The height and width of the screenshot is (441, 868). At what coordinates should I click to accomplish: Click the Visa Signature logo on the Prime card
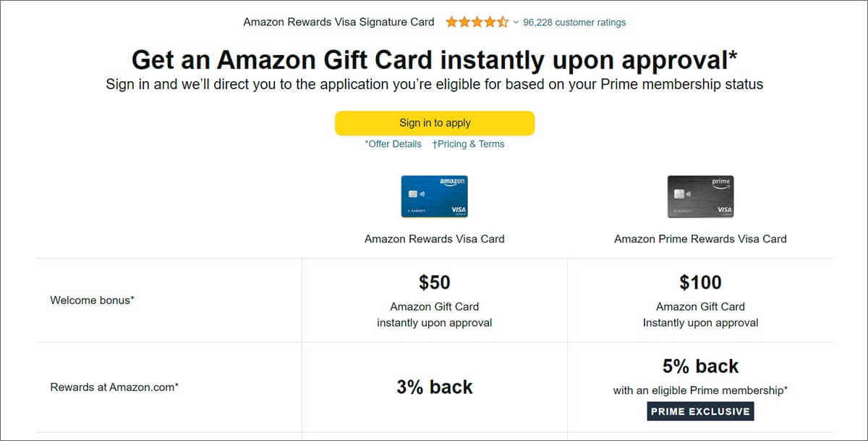[724, 210]
